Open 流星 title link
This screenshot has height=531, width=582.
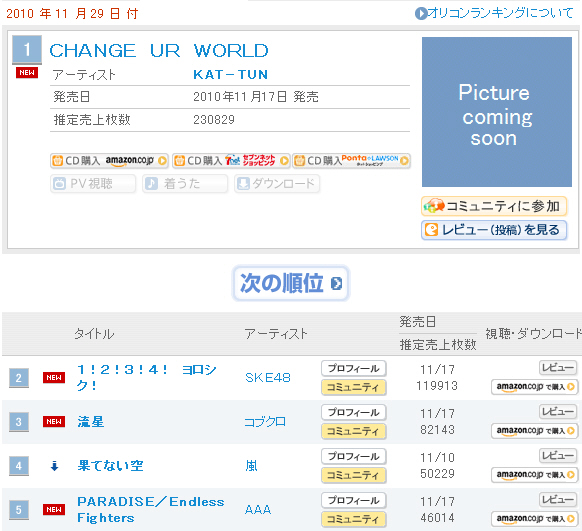[91, 422]
